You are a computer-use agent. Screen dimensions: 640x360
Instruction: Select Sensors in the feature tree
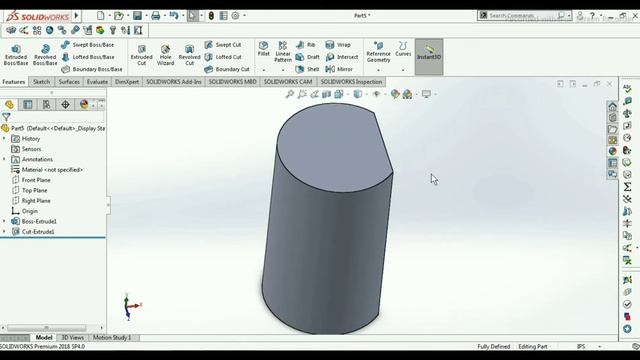point(31,149)
